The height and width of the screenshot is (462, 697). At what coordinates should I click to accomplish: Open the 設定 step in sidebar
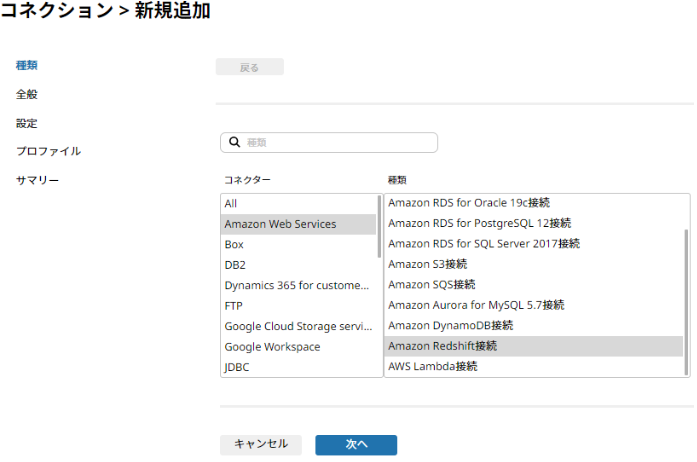pyautogui.click(x=27, y=123)
